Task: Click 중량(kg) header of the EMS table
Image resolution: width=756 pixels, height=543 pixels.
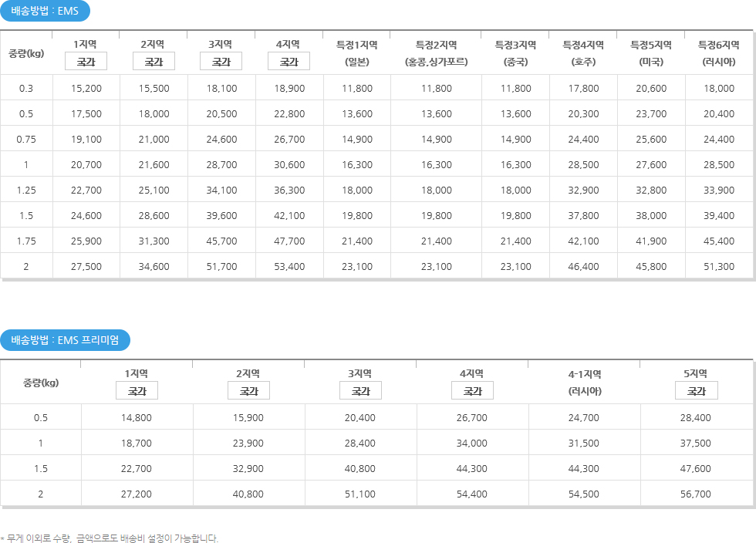Action: tap(26, 53)
